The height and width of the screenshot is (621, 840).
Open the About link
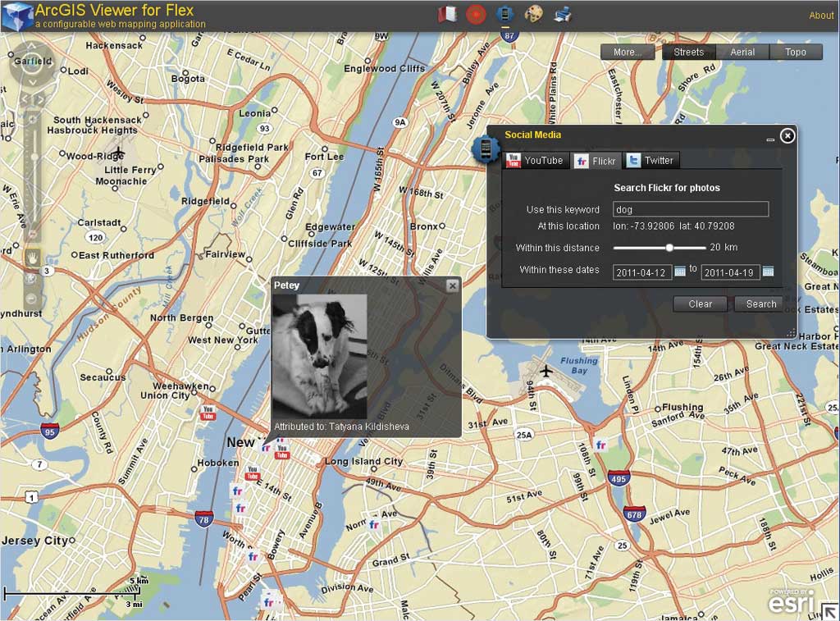[821, 16]
